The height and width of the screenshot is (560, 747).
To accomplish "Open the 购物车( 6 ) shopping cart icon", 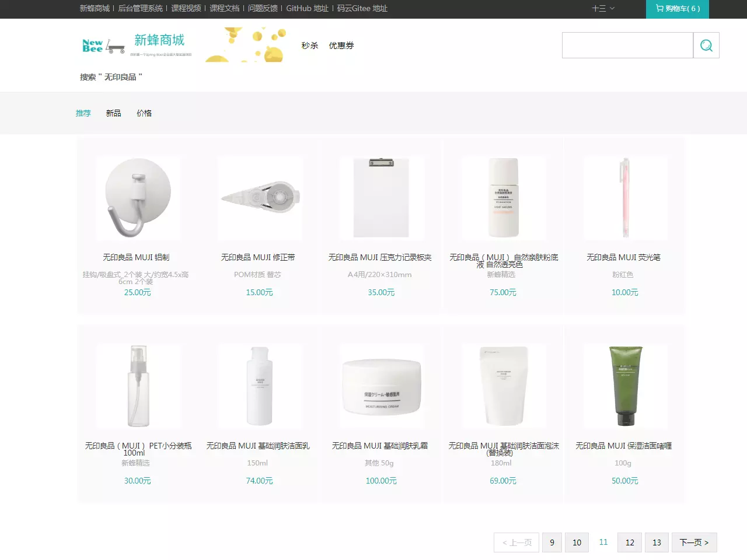I will point(677,9).
